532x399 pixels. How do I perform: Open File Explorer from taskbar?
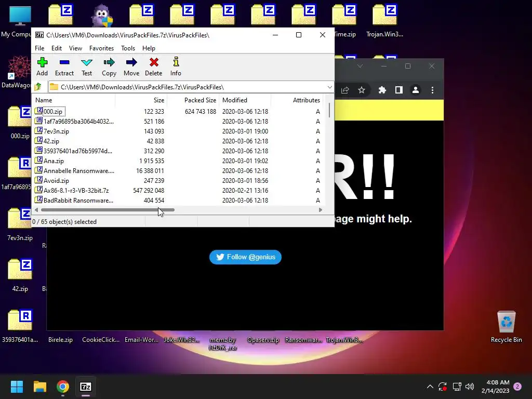[39, 387]
